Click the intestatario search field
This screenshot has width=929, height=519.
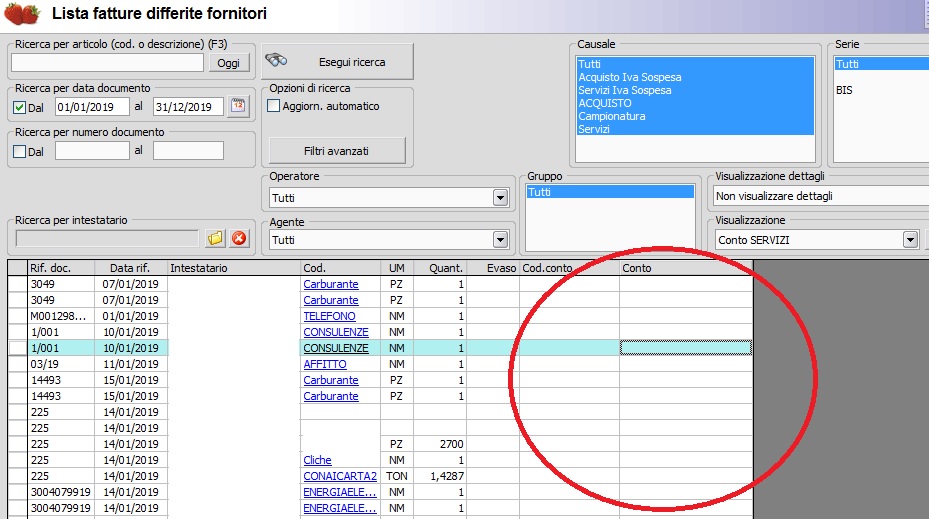[x=107, y=238]
